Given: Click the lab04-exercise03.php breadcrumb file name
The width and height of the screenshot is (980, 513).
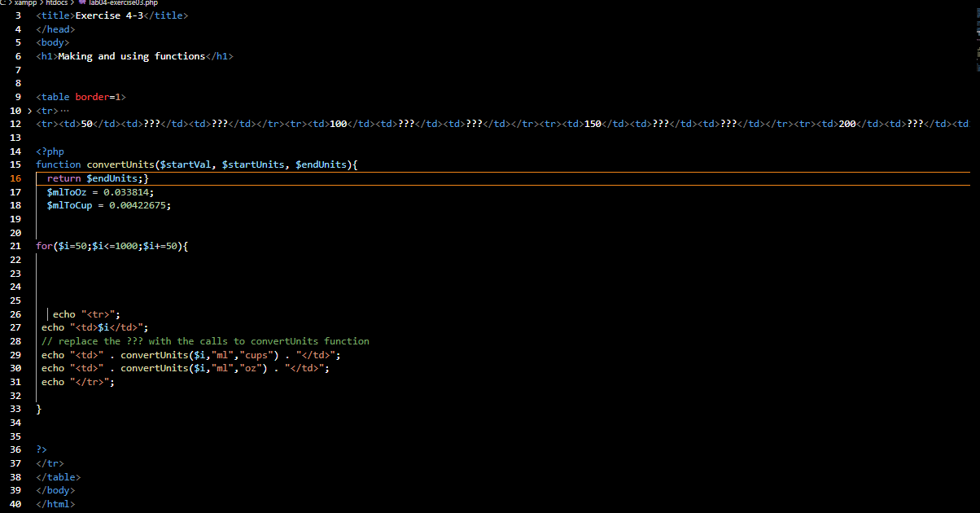Looking at the screenshot, I should tap(123, 3).
